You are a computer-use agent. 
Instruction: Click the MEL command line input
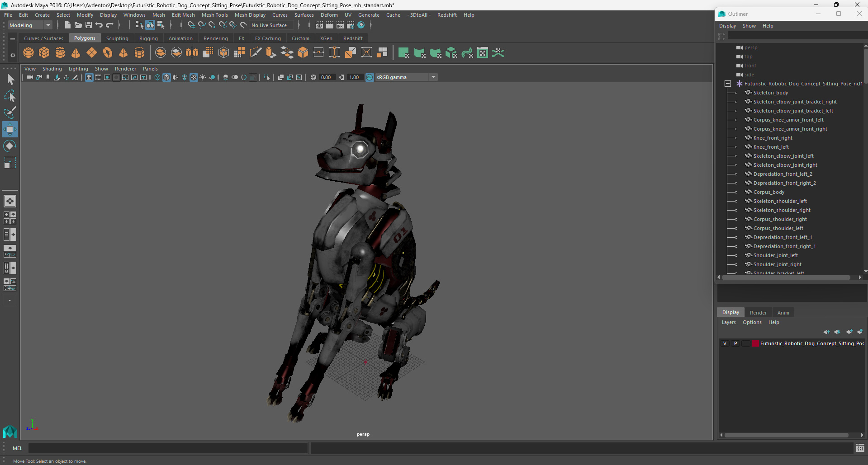point(168,448)
